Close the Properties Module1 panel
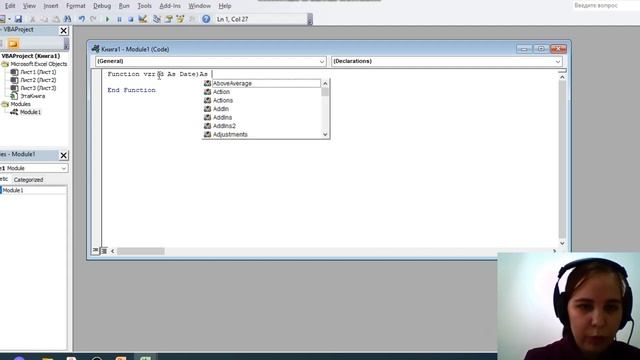640x360 pixels. tap(64, 155)
